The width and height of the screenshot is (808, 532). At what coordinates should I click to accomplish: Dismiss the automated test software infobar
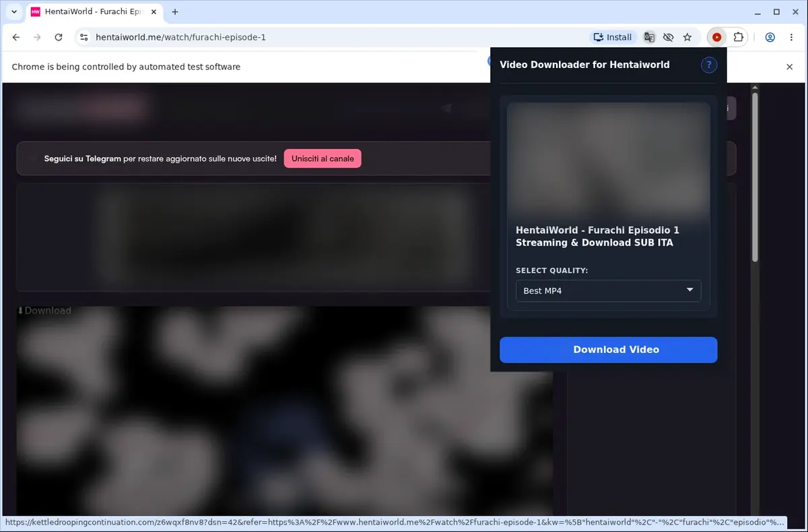[x=790, y=67]
